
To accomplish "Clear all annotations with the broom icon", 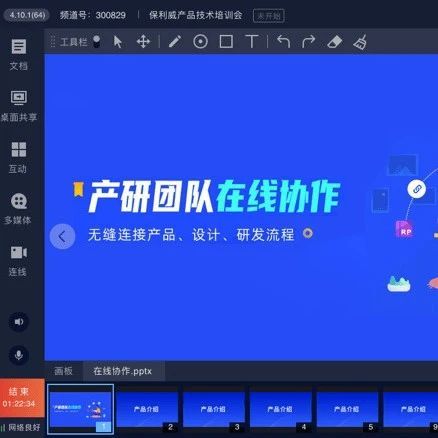I will pos(360,42).
